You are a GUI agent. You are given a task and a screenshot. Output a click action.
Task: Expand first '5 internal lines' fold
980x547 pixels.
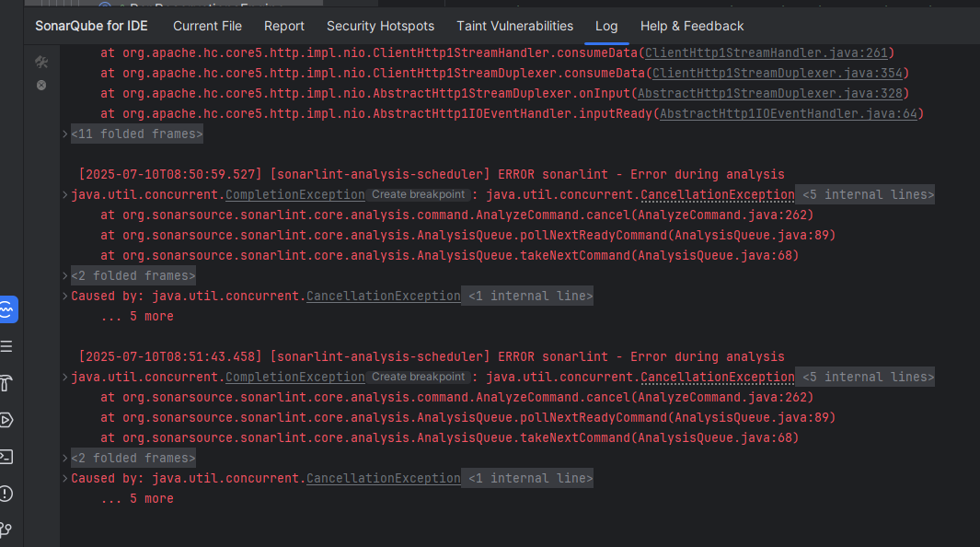[868, 195]
